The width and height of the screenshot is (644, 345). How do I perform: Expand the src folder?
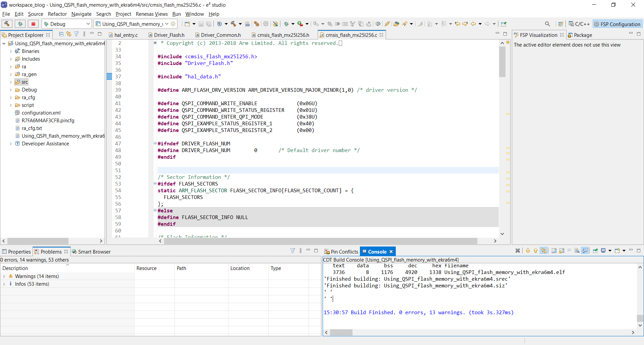click(x=11, y=82)
